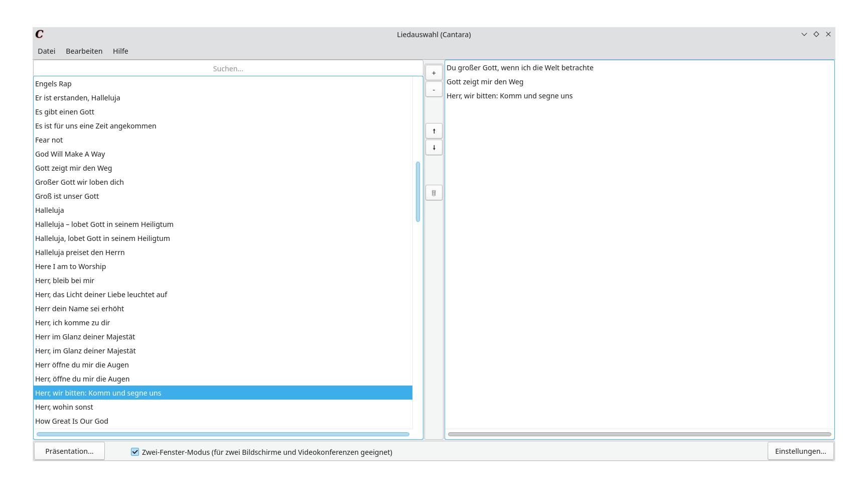Select 'How Great Is Our God'

coord(223,421)
